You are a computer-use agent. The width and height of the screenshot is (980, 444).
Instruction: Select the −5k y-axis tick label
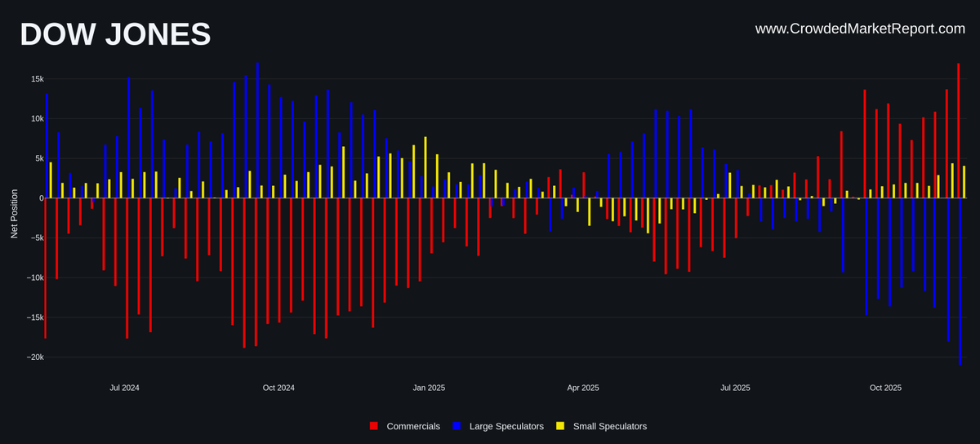coord(36,238)
